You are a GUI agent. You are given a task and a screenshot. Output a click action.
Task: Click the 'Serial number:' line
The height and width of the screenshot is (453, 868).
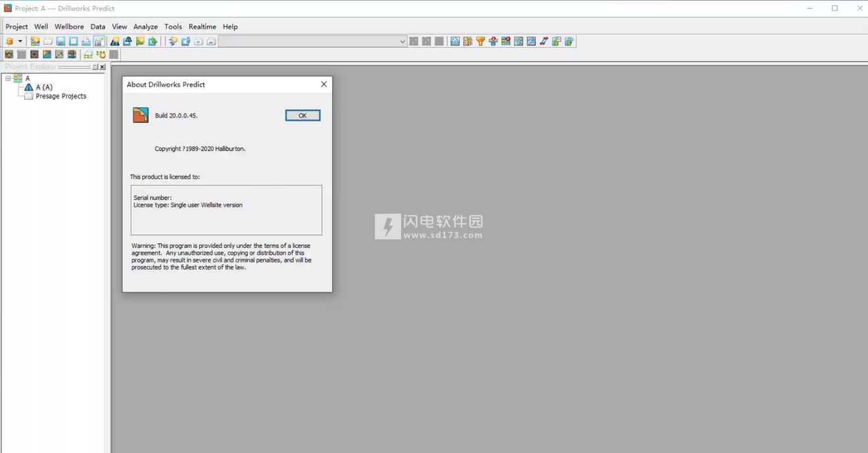point(153,198)
